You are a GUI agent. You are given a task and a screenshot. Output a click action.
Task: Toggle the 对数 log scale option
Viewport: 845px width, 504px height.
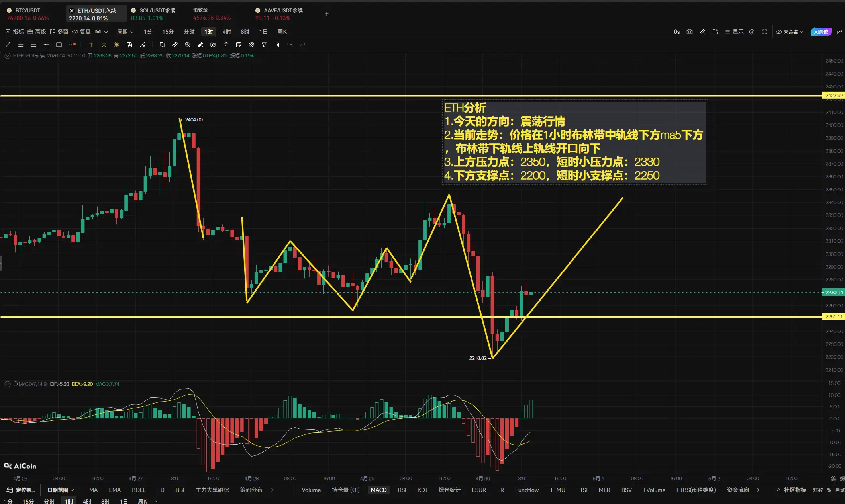click(x=818, y=490)
